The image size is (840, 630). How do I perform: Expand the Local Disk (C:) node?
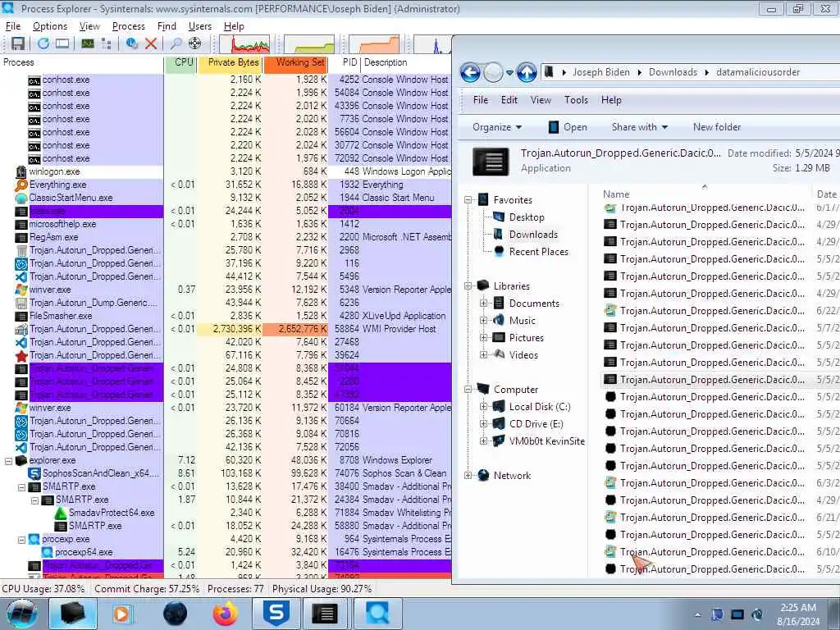(483, 407)
